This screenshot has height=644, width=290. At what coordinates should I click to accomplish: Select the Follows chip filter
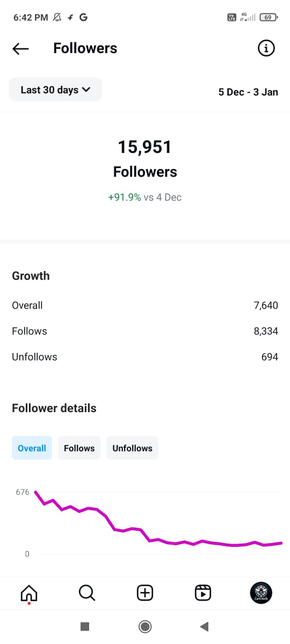click(x=79, y=448)
